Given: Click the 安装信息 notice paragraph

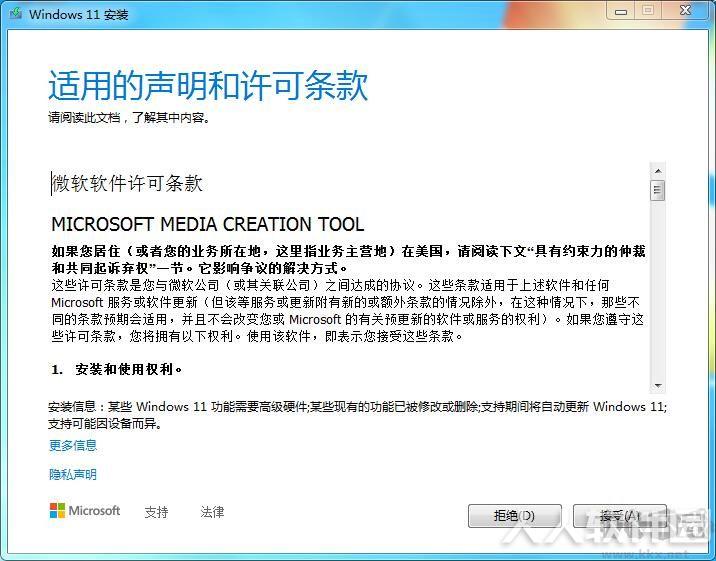Looking at the screenshot, I should [x=357, y=415].
